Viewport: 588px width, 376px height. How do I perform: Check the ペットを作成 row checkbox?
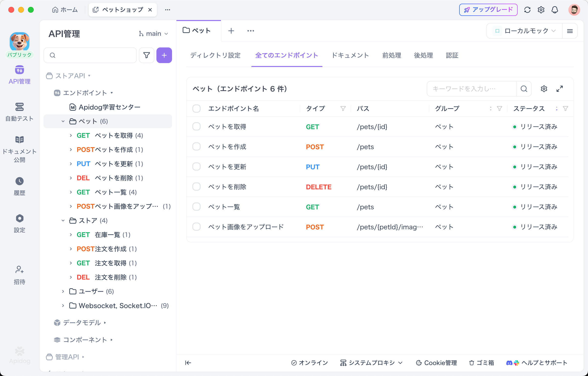(196, 147)
